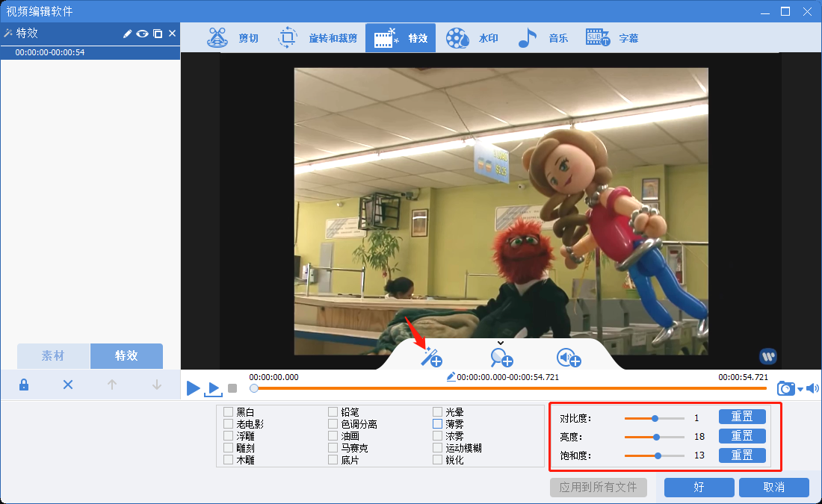Select the 特效 tab at bottom of left panel
Screen dimensions: 822x504
click(x=126, y=355)
